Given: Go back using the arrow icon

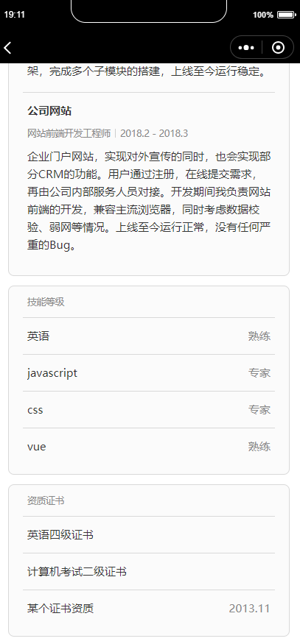Looking at the screenshot, I should 7,48.
